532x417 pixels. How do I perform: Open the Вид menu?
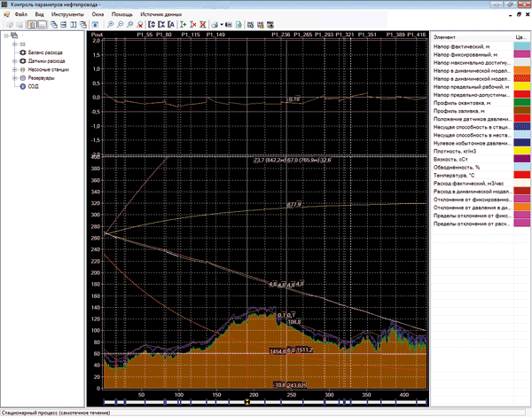[39, 14]
